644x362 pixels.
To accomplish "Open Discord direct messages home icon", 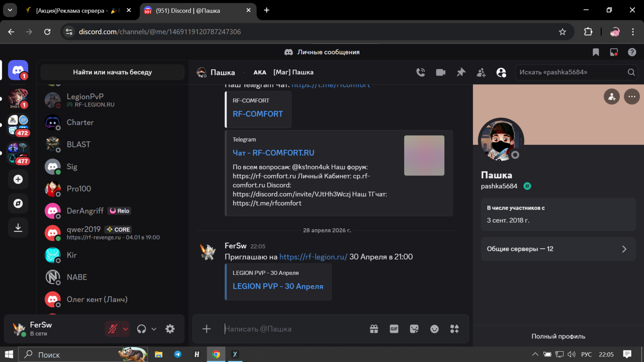I will [18, 70].
